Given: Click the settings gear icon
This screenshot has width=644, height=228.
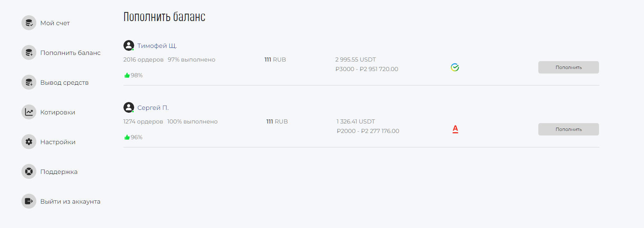Looking at the screenshot, I should click(29, 142).
